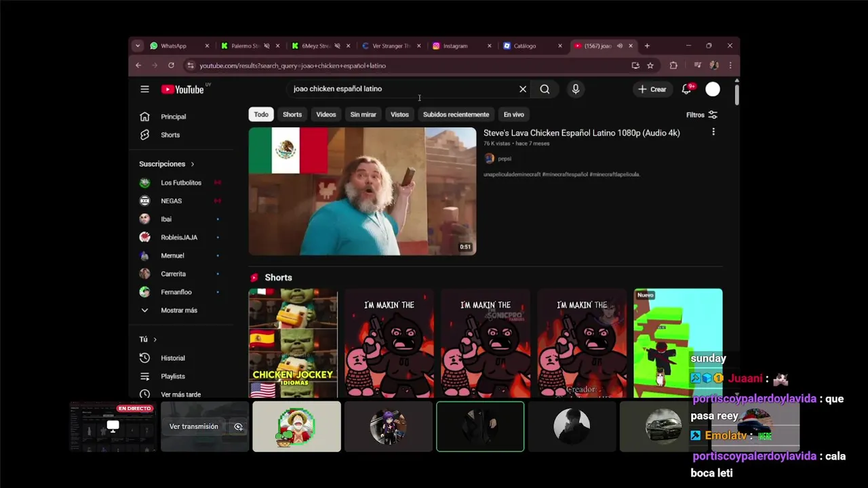Open the pepsi channel name link
This screenshot has height=488, width=868.
tap(505, 159)
